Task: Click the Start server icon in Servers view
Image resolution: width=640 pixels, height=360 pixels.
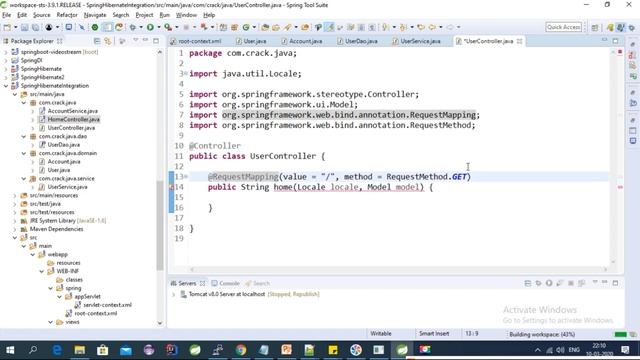Action: (x=549, y=283)
